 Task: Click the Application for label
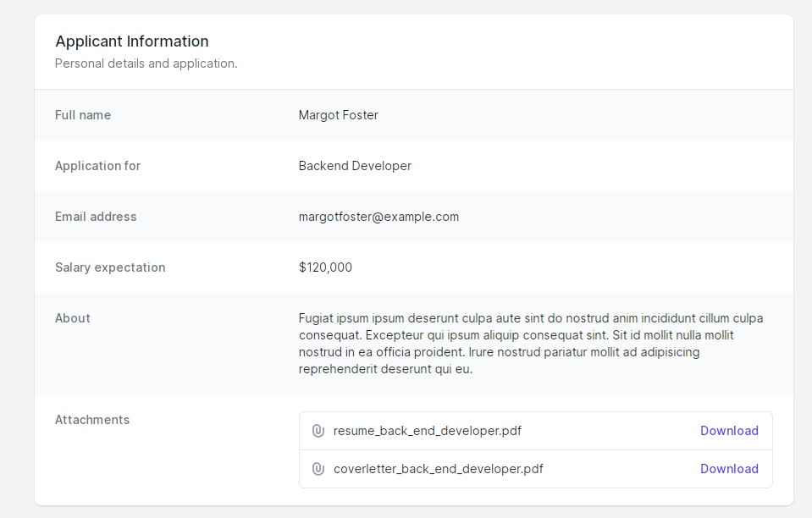point(97,166)
